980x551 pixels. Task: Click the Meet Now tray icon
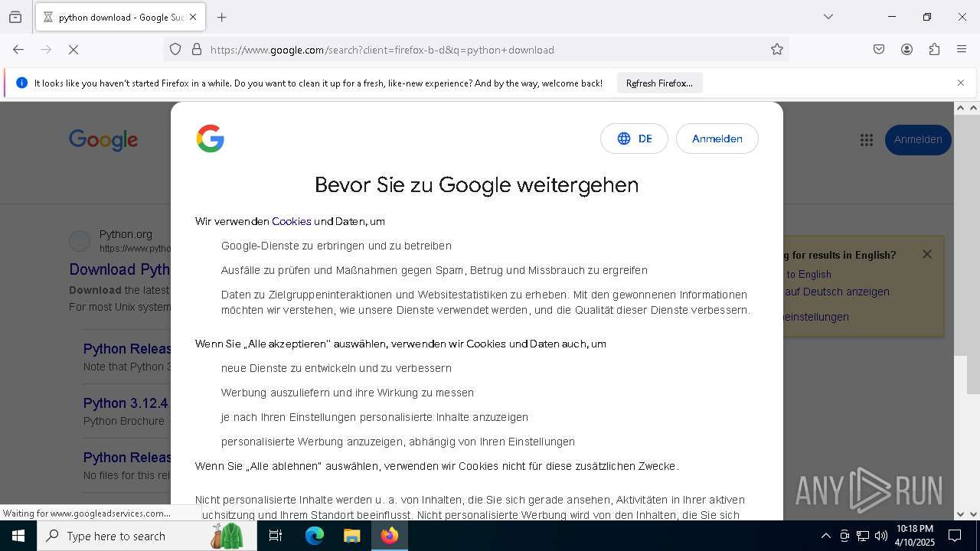[x=844, y=536]
